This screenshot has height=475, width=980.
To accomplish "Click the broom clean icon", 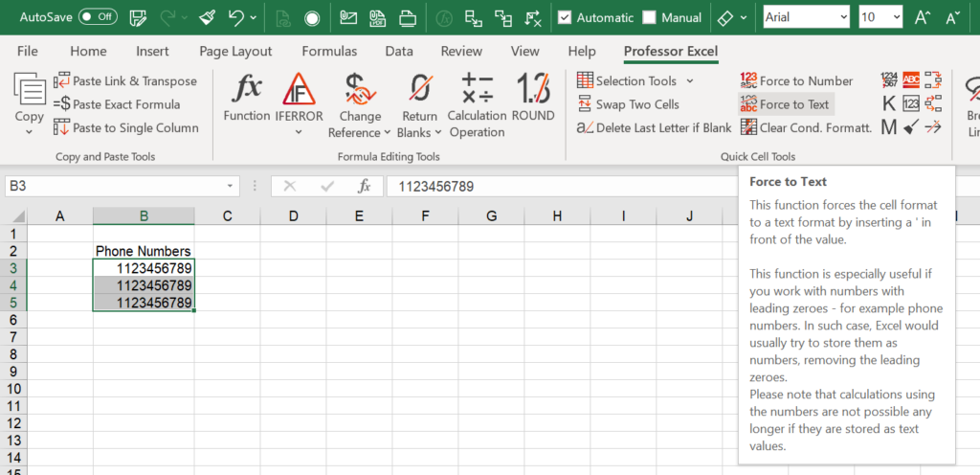I will point(911,127).
